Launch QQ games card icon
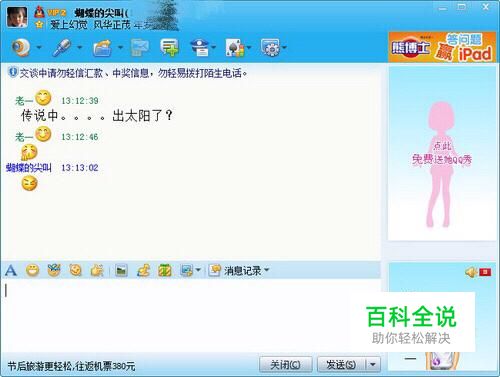Image resolution: width=500 pixels, height=377 pixels. tap(235, 48)
